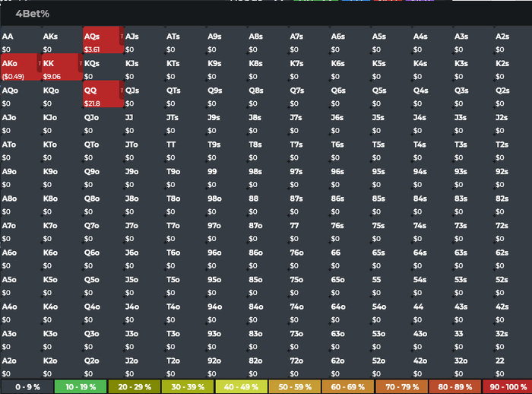Select the 99 hand cell
This screenshot has width=532, height=394.
(x=226, y=175)
